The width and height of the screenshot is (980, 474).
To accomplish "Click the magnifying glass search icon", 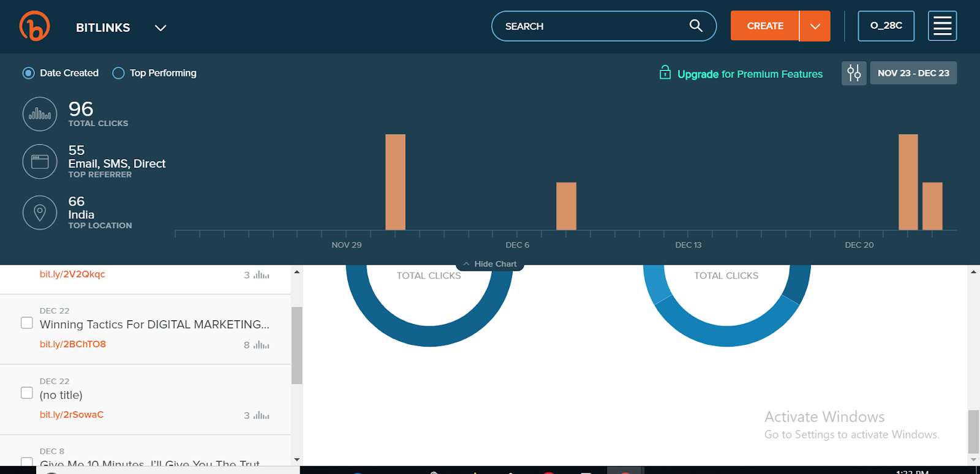I will coord(696,26).
